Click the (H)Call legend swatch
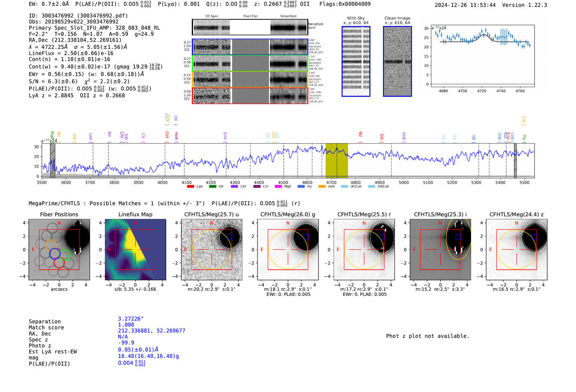Viewport: 576px width, 392px height. (x=372, y=186)
